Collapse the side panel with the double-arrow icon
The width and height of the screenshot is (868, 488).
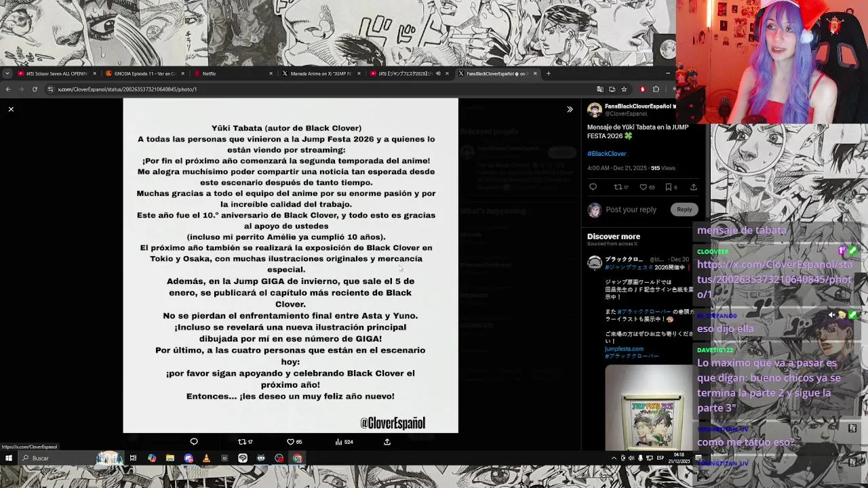click(570, 109)
